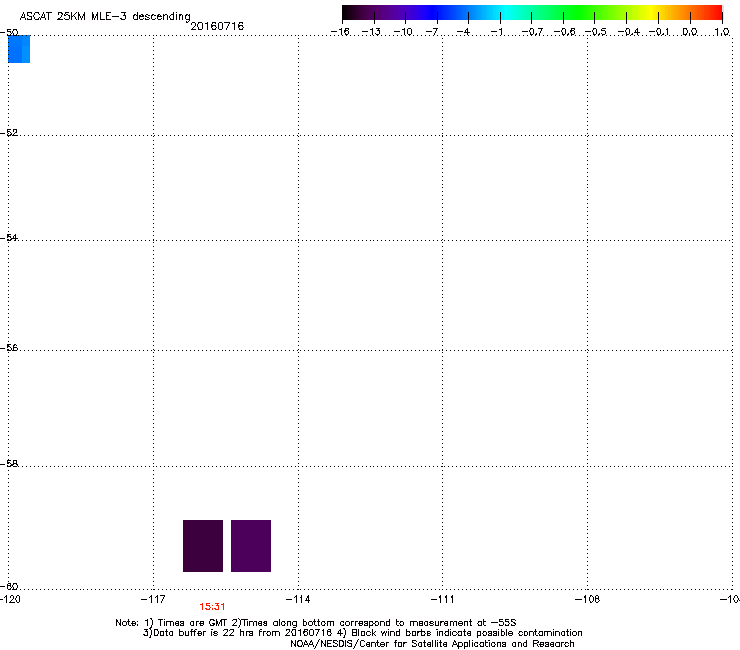The height and width of the screenshot is (650, 740).
Task: Click the colorbar label -0.1
Action: point(659,32)
